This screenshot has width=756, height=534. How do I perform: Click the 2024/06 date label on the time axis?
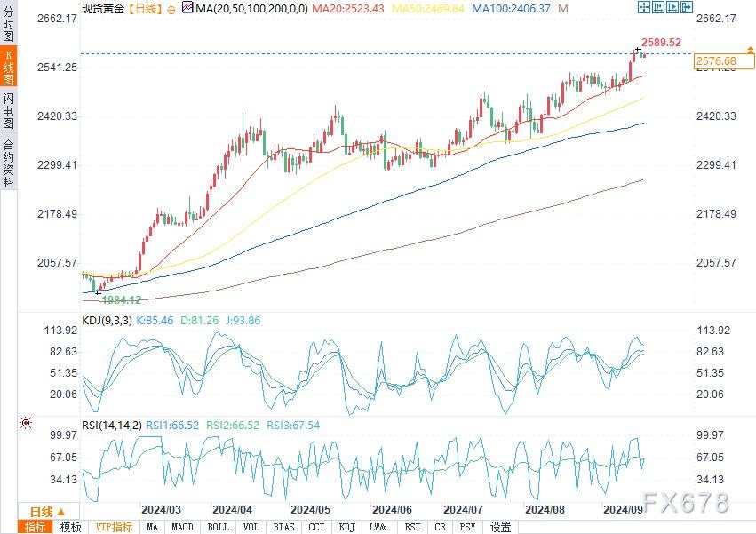point(392,510)
